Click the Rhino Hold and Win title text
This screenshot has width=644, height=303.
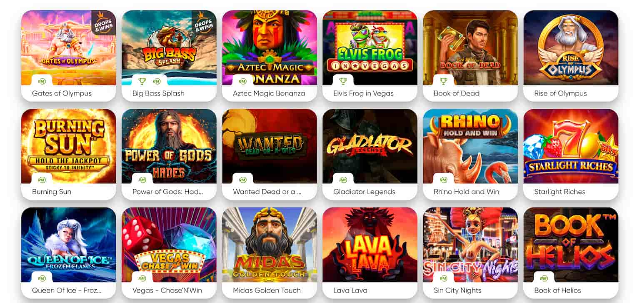tap(466, 192)
